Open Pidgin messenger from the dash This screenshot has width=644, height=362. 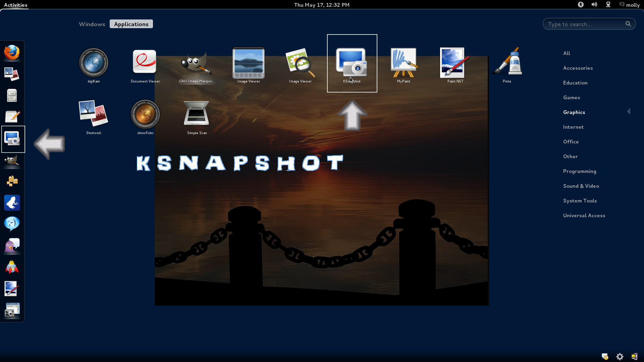click(x=12, y=246)
